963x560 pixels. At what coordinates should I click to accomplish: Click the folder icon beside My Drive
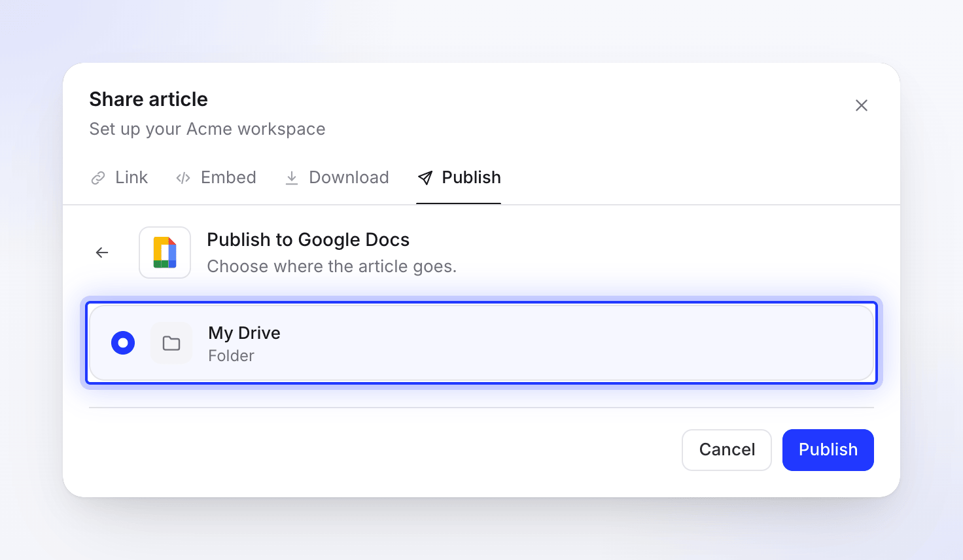click(x=171, y=343)
